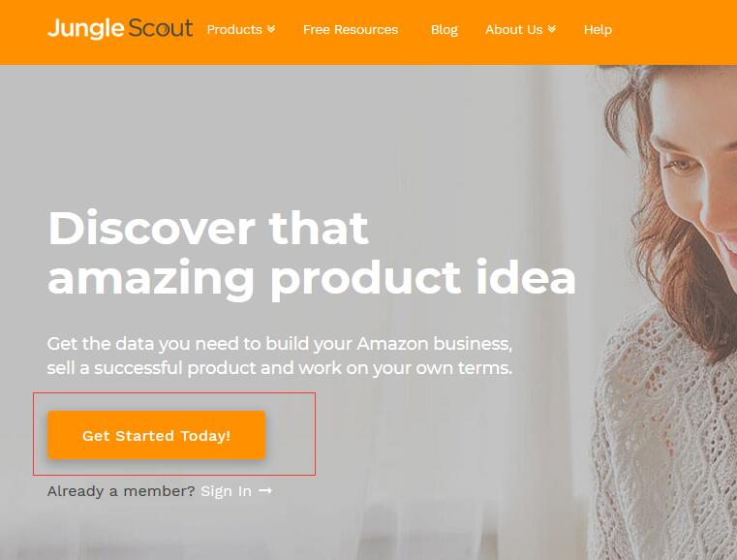Click the target-shaped 'o' in Scout
The image size is (737, 560).
(x=163, y=30)
